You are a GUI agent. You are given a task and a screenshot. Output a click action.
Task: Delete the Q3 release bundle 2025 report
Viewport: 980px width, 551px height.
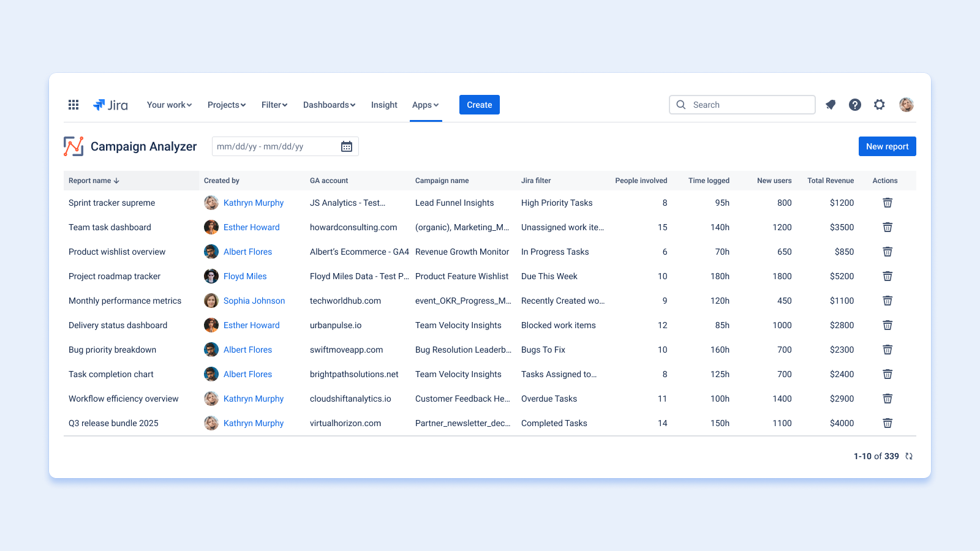click(x=888, y=423)
